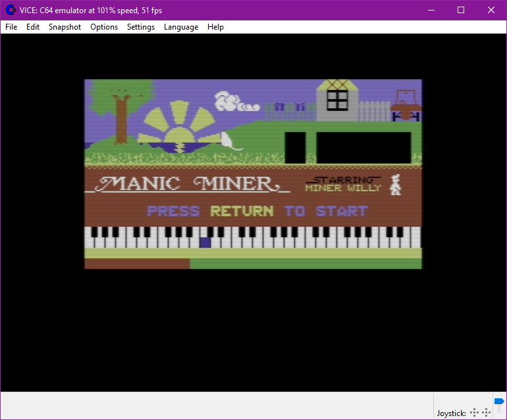
Task: Click the first joystick indicator icon
Action: click(474, 413)
